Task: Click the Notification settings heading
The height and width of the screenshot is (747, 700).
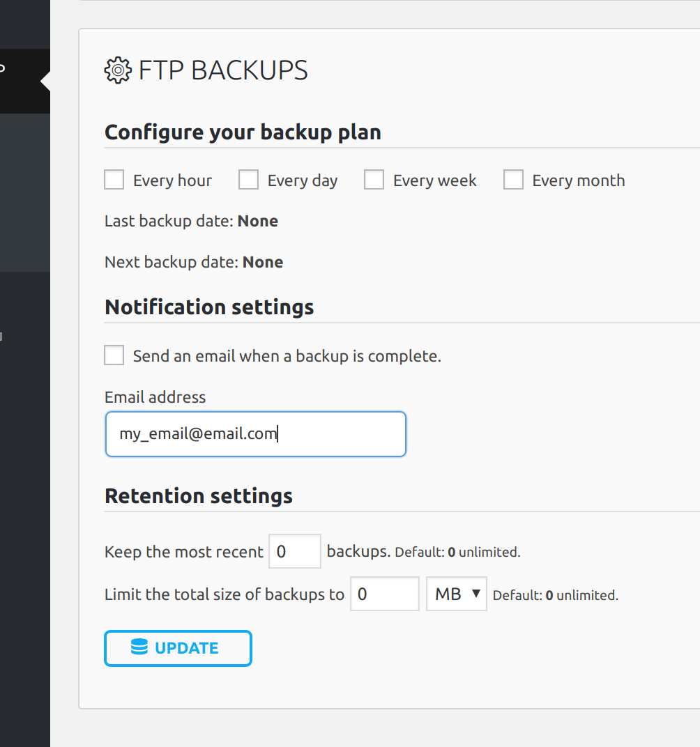Action: [x=209, y=307]
